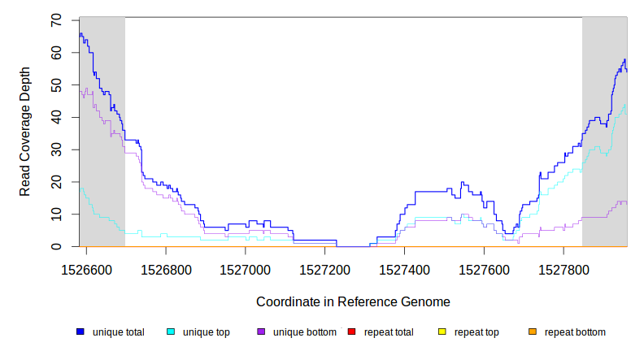Select the 'repeat total' legend label
The height and width of the screenshot is (351, 644).
point(390,332)
